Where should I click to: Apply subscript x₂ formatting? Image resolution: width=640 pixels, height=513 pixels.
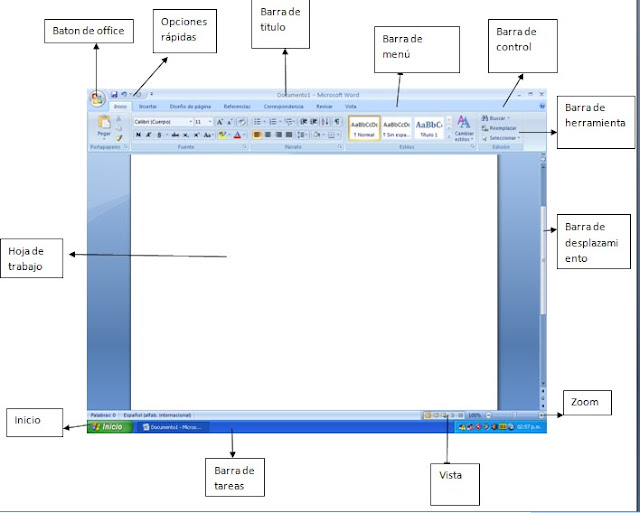(x=186, y=135)
